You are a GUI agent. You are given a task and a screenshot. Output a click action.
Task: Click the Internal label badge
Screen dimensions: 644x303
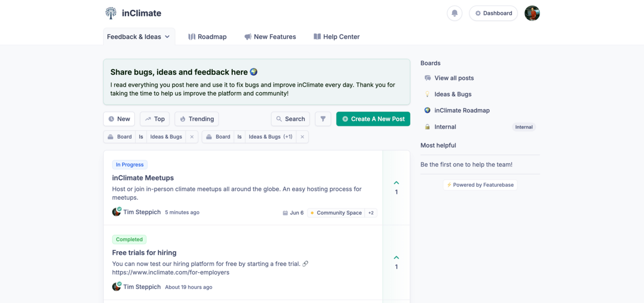[x=524, y=127]
